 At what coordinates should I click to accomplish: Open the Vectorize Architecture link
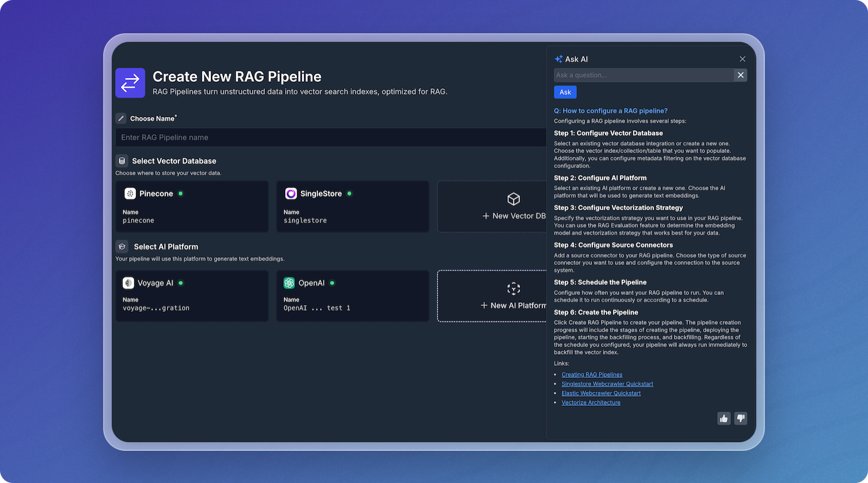(591, 402)
